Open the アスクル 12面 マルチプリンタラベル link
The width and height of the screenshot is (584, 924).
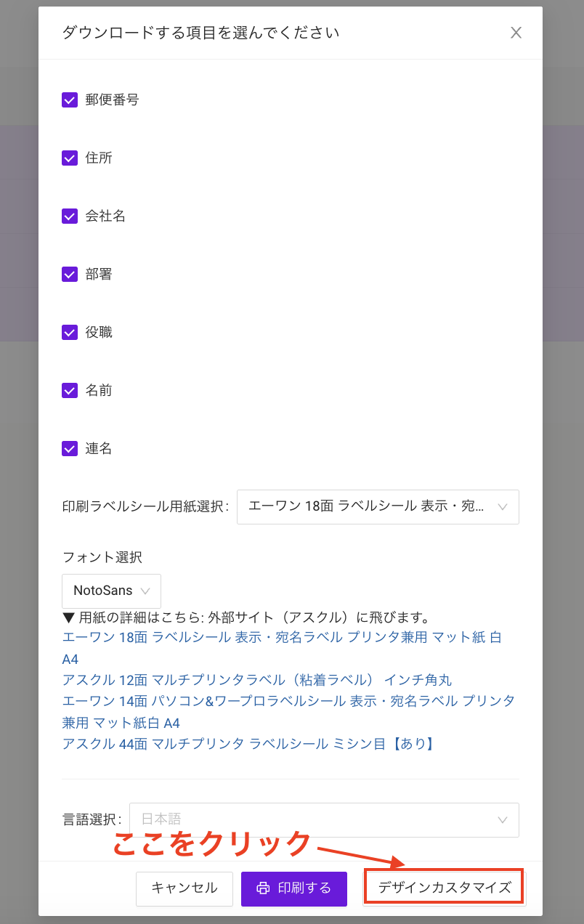(257, 681)
